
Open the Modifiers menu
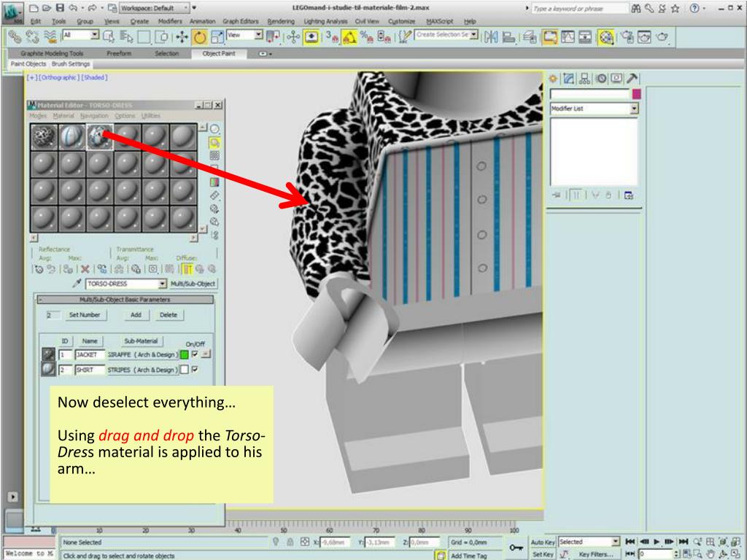click(170, 21)
